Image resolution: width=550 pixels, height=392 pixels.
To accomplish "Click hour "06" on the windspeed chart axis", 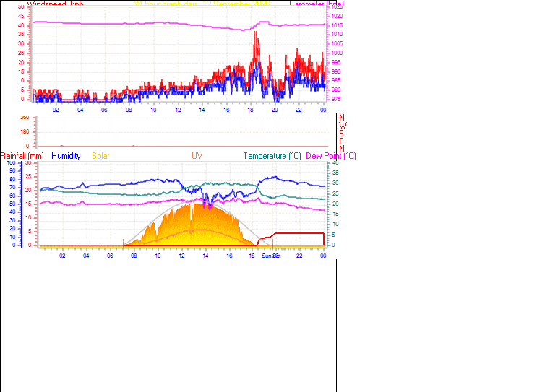I will (x=104, y=110).
